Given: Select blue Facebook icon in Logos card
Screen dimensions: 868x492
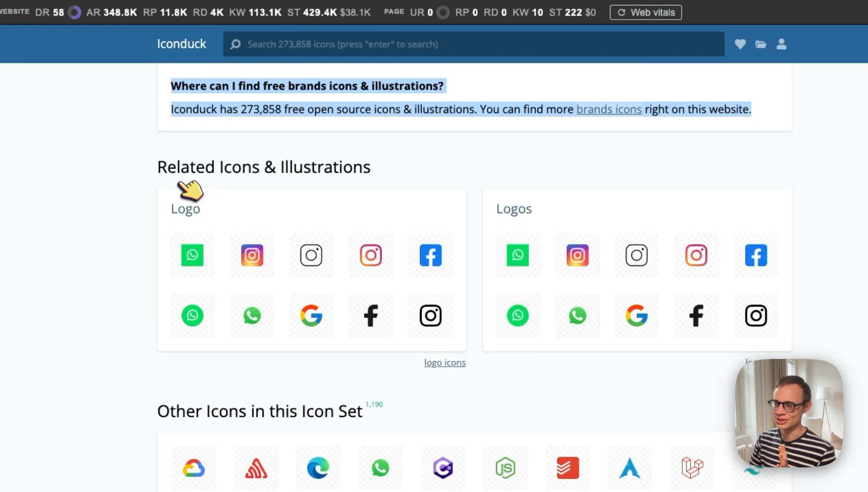Looking at the screenshot, I should (x=756, y=255).
